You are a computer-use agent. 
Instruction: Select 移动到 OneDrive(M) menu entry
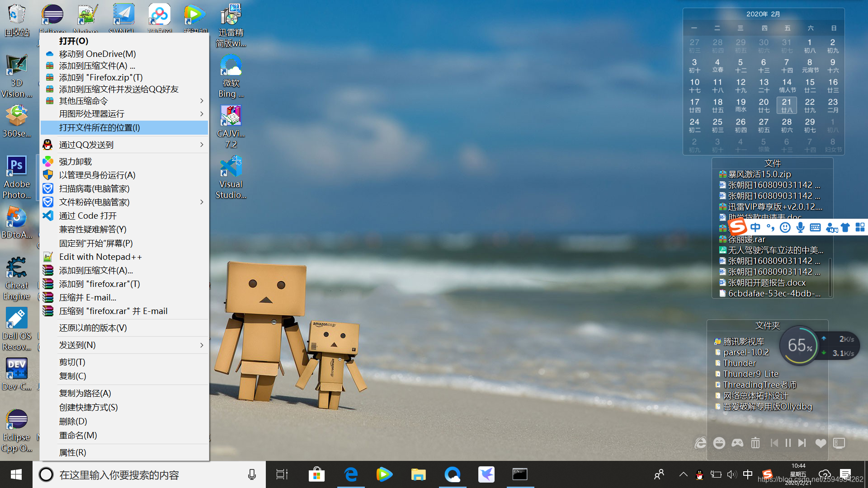coord(124,54)
